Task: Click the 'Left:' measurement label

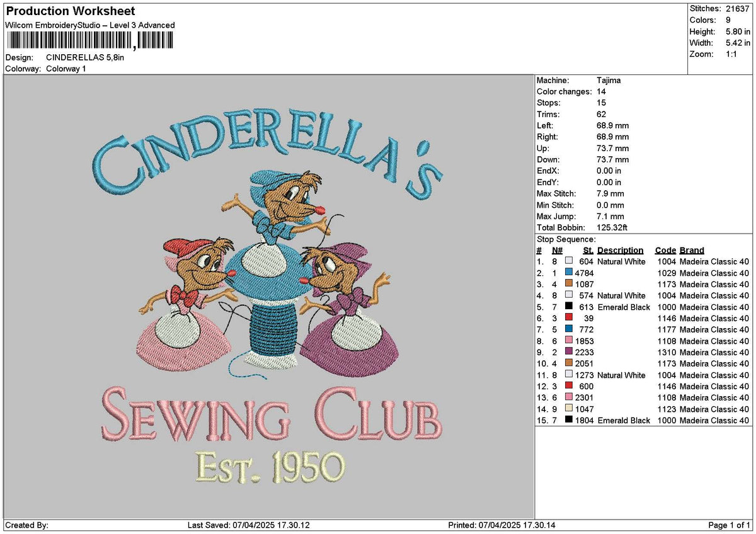Action: pos(544,126)
